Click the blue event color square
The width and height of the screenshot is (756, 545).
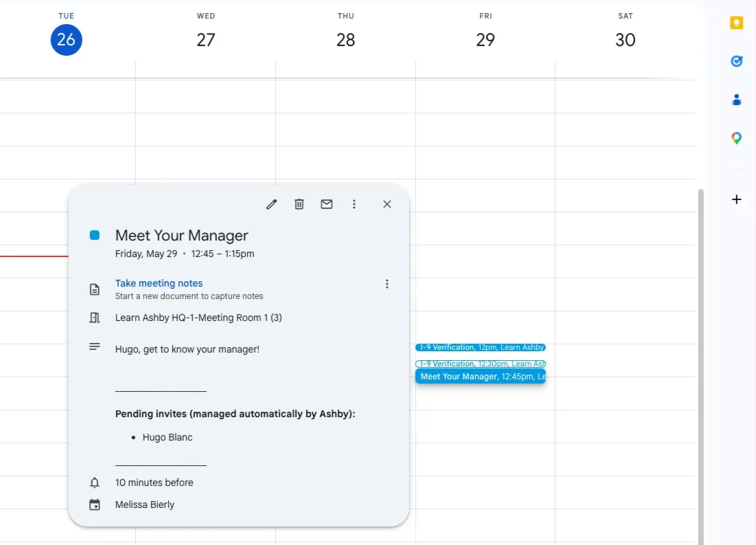point(95,235)
